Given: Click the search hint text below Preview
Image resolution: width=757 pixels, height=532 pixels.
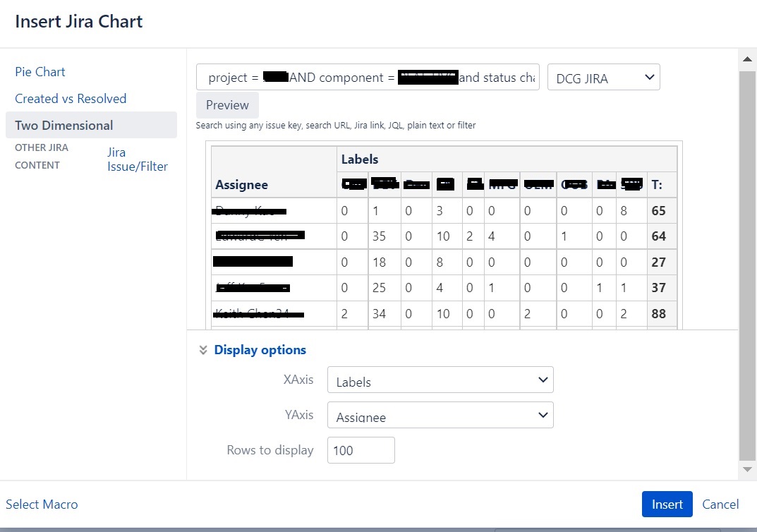Looking at the screenshot, I should (336, 126).
